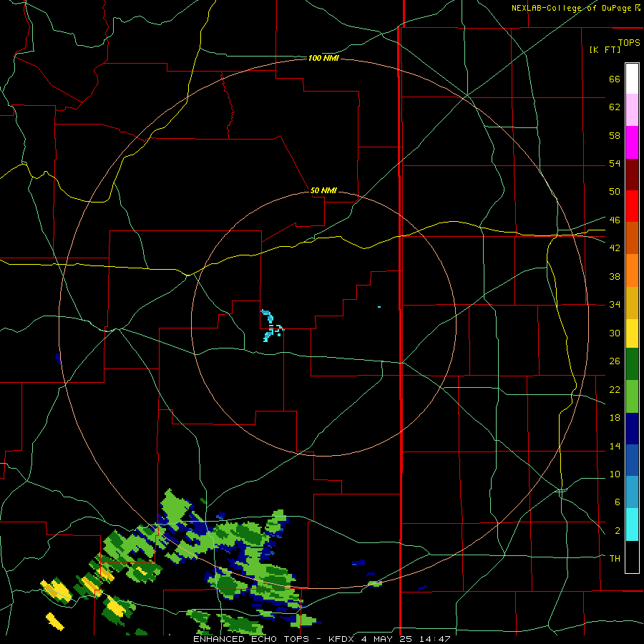The image size is (644, 644).
Task: Click the "100 NMI" range ring label
Action: (x=323, y=59)
